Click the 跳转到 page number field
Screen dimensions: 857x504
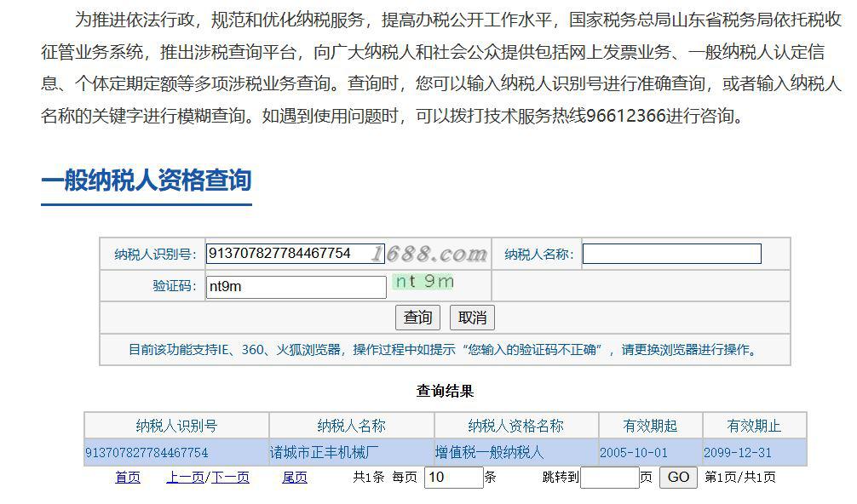(x=610, y=478)
